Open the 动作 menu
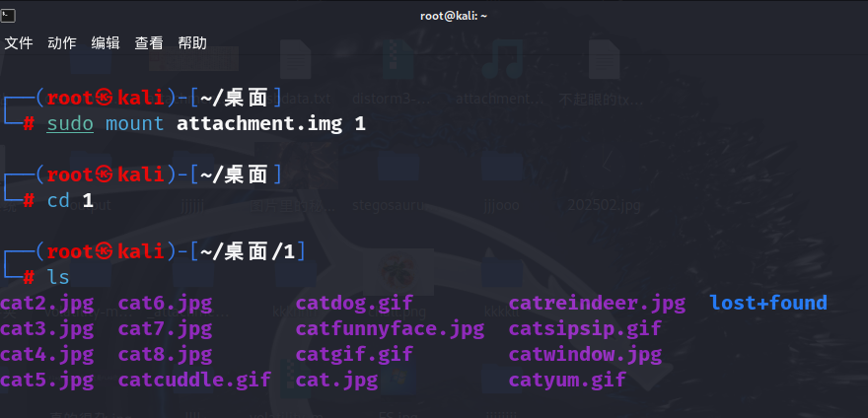This screenshot has width=868, height=418. 62,43
